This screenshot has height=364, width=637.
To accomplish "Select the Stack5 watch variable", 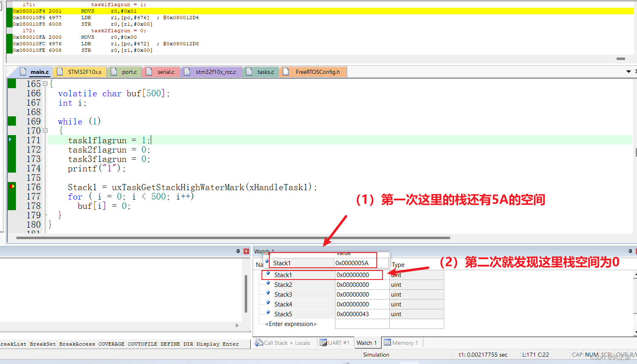I will 283,314.
